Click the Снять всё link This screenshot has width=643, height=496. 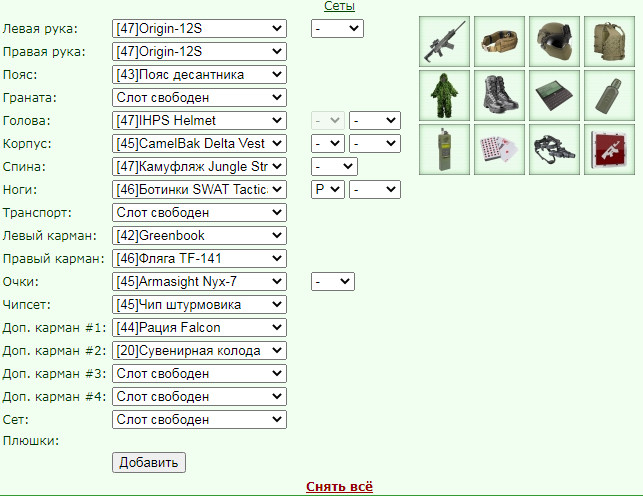pyautogui.click(x=340, y=487)
